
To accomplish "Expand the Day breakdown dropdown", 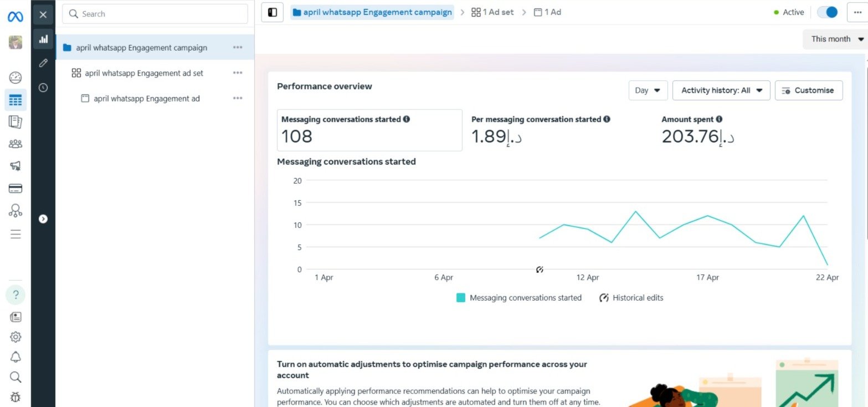I will click(x=648, y=90).
